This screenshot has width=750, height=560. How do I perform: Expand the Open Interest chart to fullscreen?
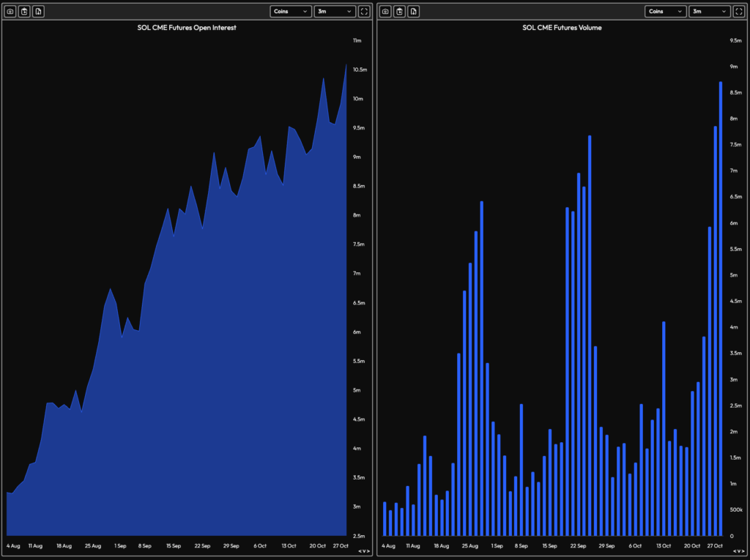[x=365, y=11]
